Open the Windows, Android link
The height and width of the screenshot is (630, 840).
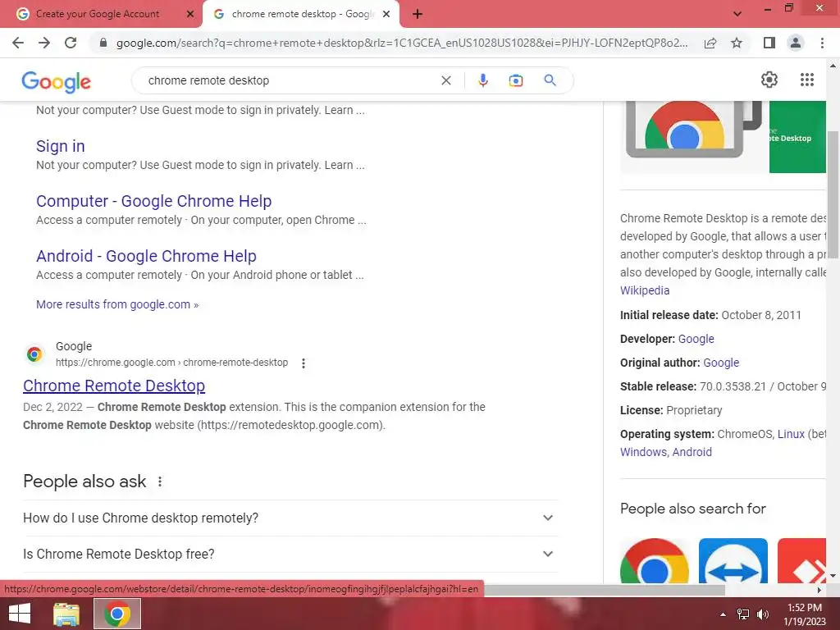666,452
